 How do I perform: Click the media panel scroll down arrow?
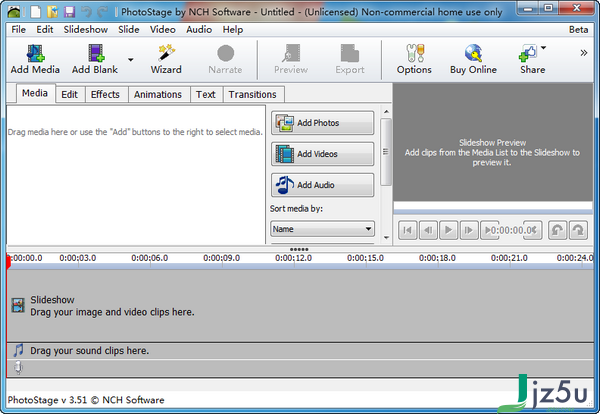click(386, 238)
